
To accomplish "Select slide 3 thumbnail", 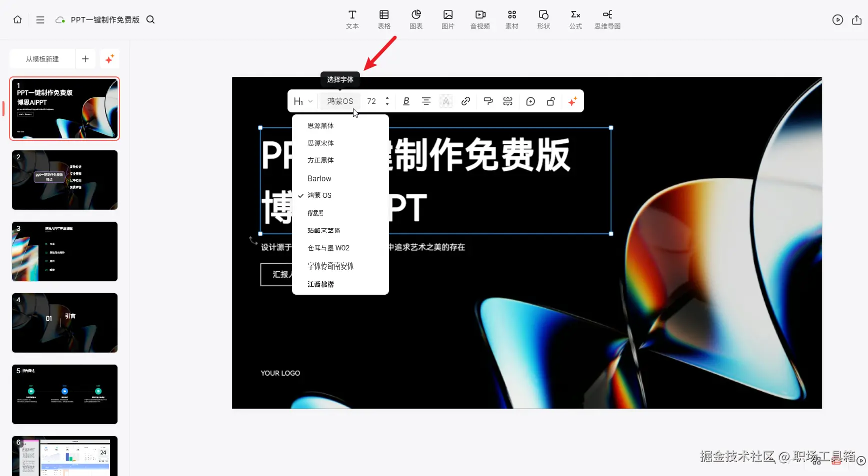I will click(64, 251).
